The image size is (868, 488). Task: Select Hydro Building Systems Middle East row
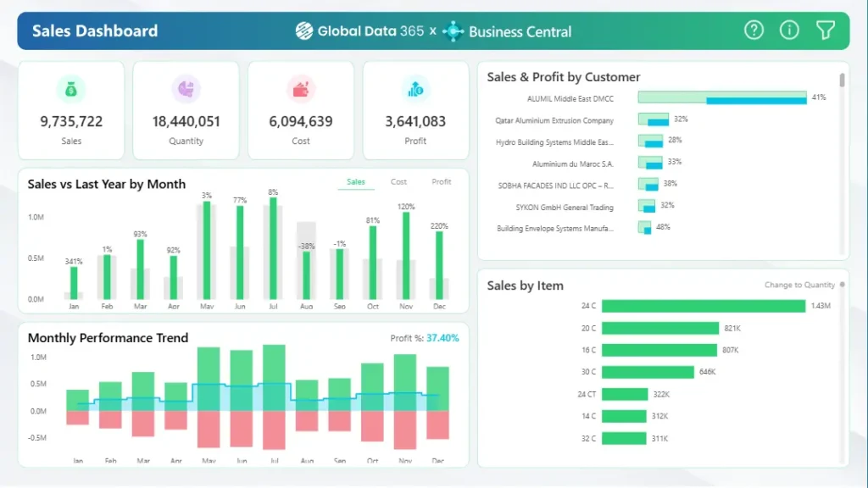click(x=554, y=142)
